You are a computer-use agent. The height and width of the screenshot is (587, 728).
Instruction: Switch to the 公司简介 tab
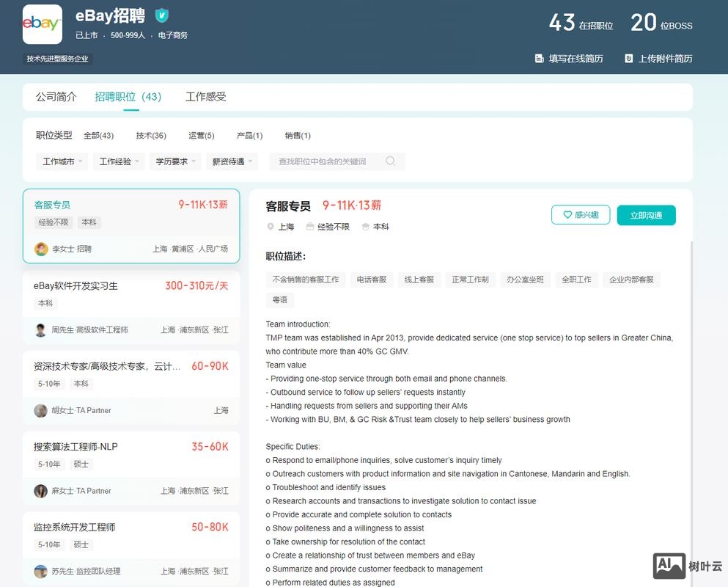tap(56, 97)
